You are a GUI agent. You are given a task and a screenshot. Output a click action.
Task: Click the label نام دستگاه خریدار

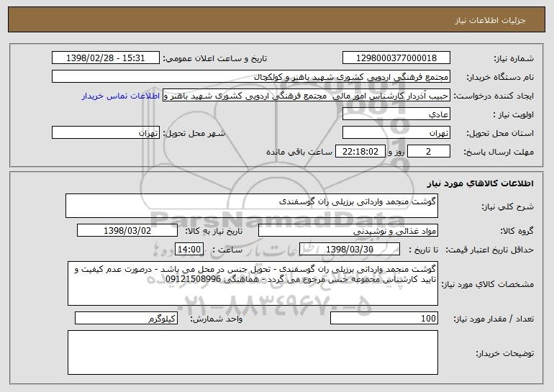pyautogui.click(x=500, y=77)
